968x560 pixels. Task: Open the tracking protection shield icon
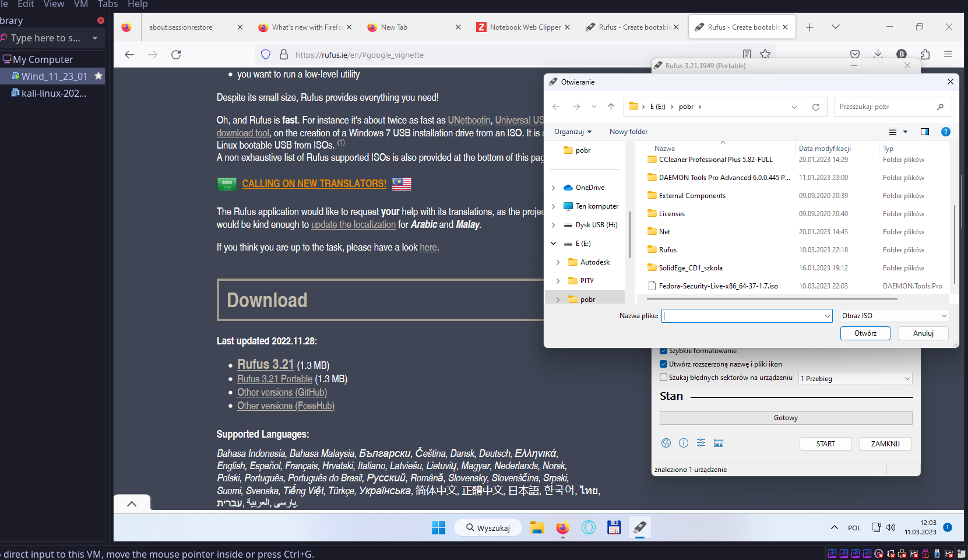click(266, 55)
